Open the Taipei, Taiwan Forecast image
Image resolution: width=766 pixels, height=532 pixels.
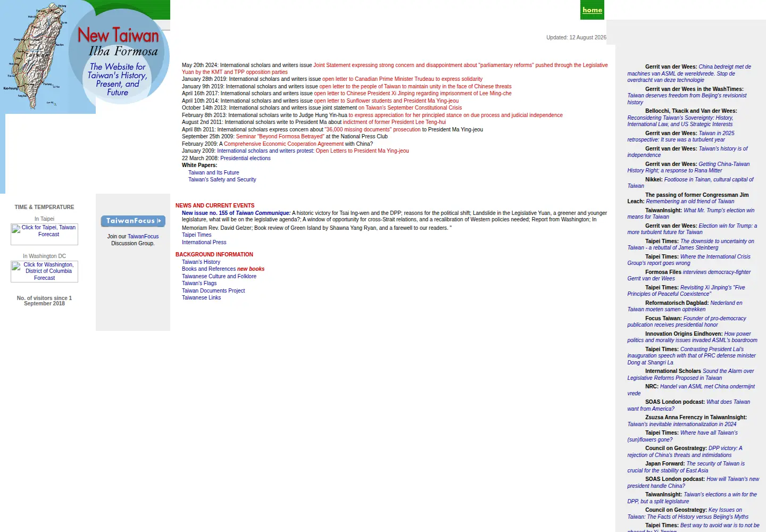[x=44, y=234]
